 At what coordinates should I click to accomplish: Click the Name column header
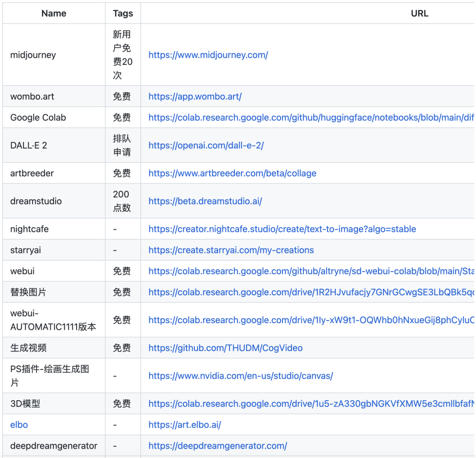point(54,13)
